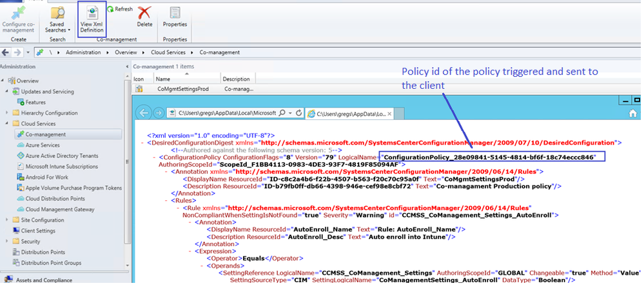Click the CoMgmtSettingsProd policy row icon

tap(139, 89)
